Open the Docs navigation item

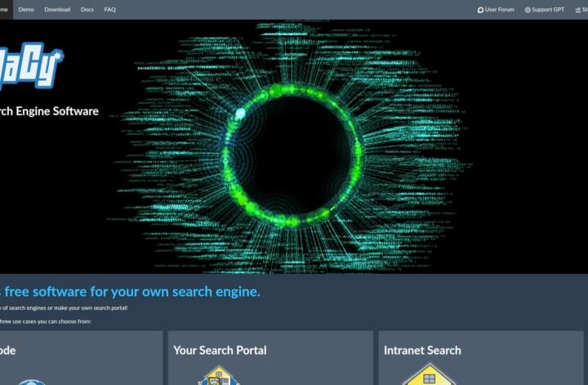pos(87,10)
